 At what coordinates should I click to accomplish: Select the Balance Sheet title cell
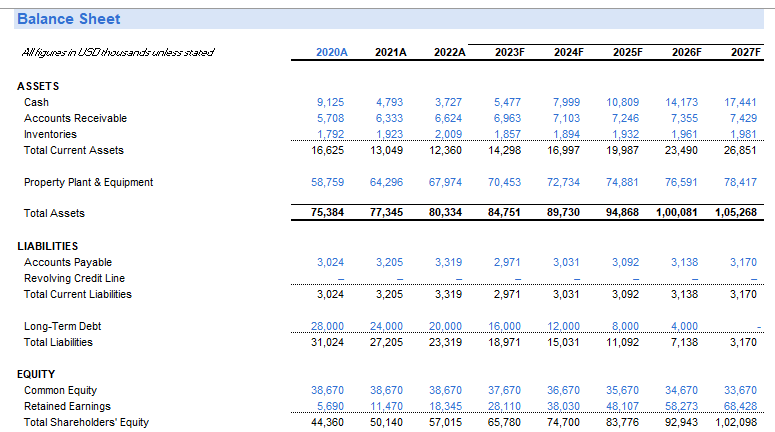pos(69,19)
